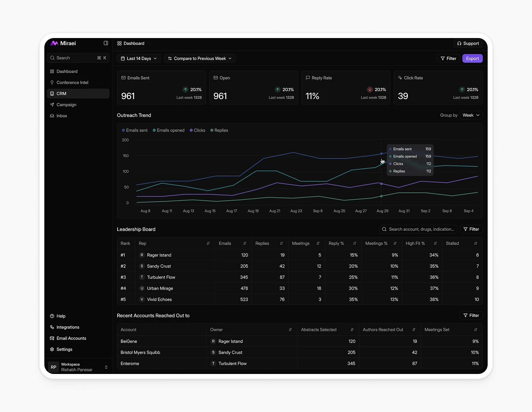Toggle the Emails sent legend item
This screenshot has height=412, width=532.
point(134,130)
